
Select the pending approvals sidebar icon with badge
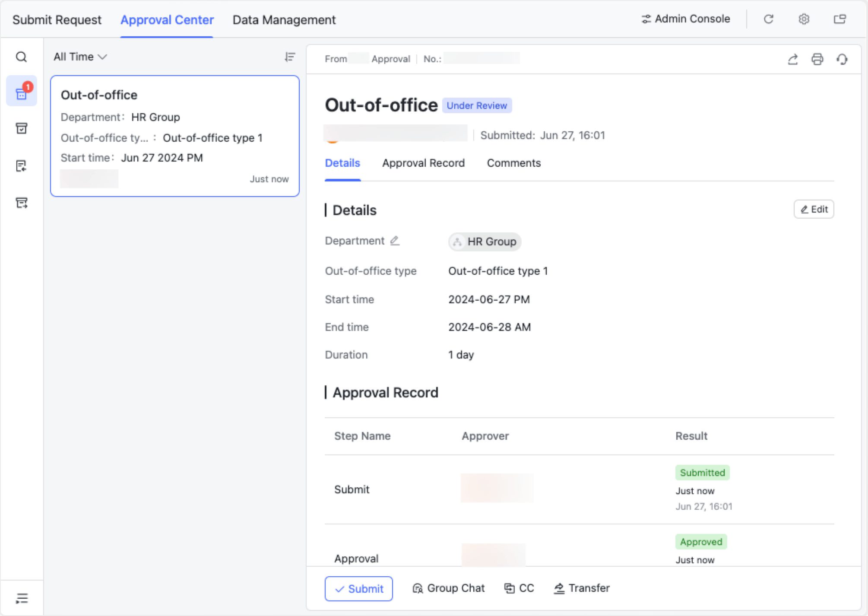coord(21,93)
